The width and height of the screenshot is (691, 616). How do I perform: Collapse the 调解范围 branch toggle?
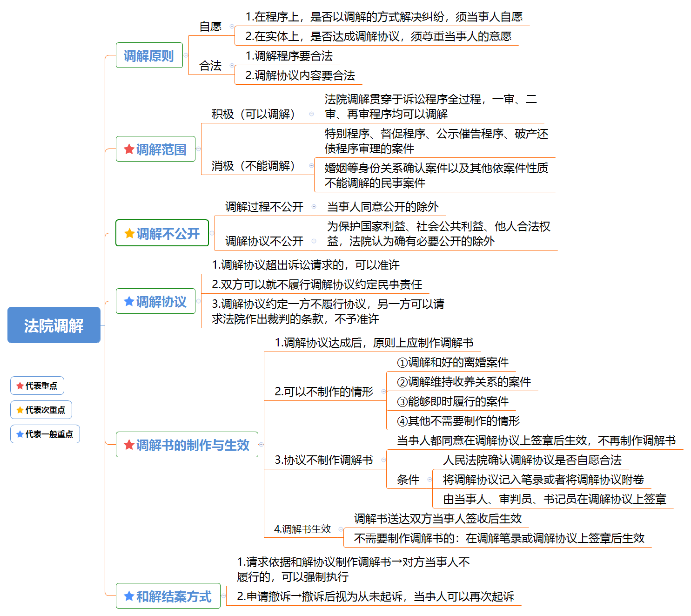coord(198,149)
